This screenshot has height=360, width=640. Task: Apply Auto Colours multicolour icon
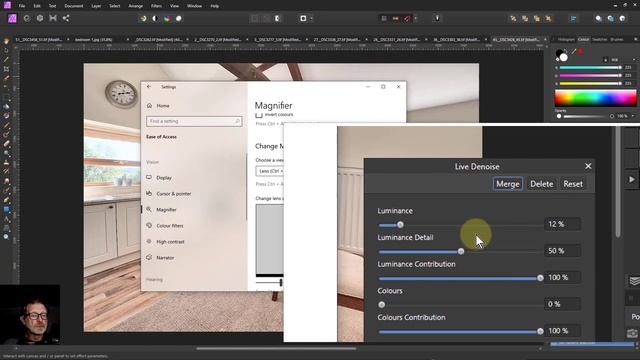click(x=167, y=19)
